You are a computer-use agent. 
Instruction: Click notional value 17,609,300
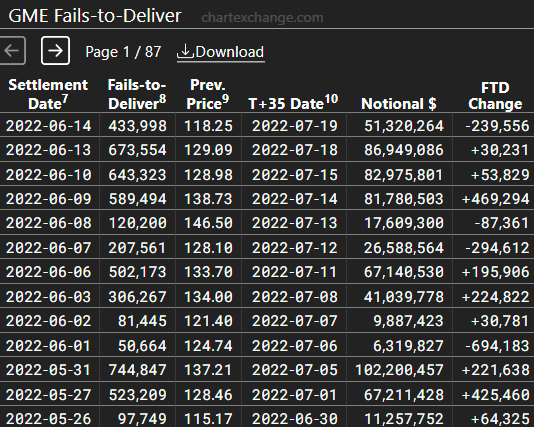click(x=404, y=223)
